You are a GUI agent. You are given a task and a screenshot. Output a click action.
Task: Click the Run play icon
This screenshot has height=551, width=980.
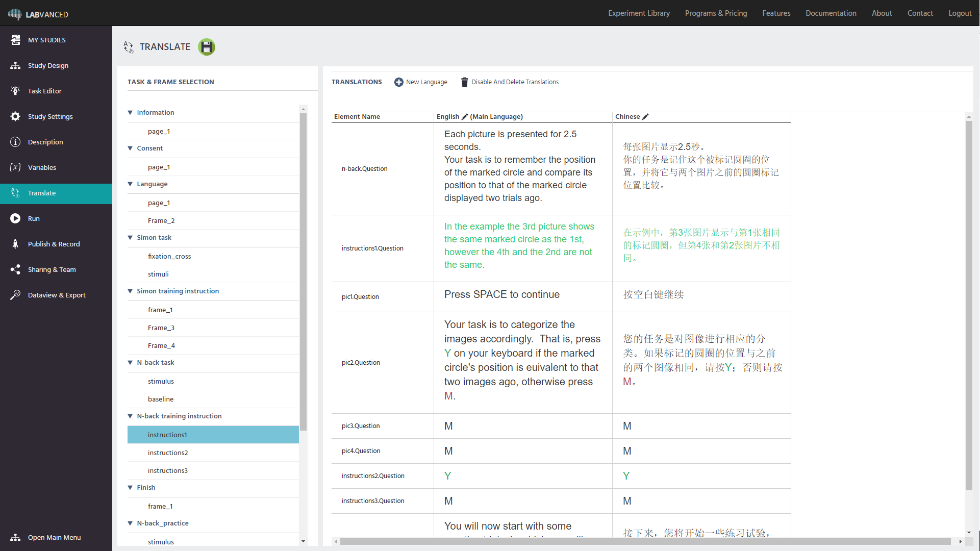15,218
